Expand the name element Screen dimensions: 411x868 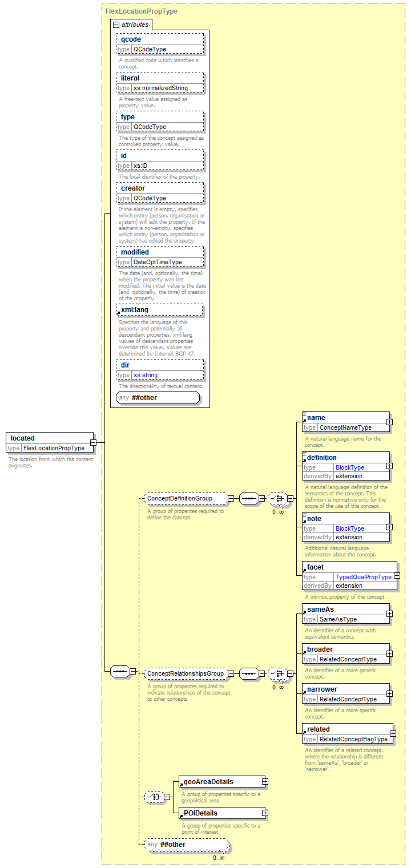coord(389,422)
